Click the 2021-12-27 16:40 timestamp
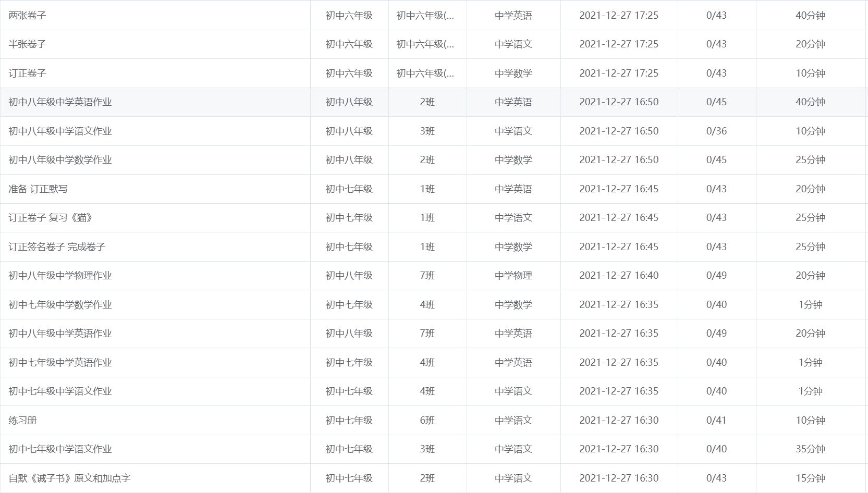This screenshot has width=868, height=493. tap(619, 276)
